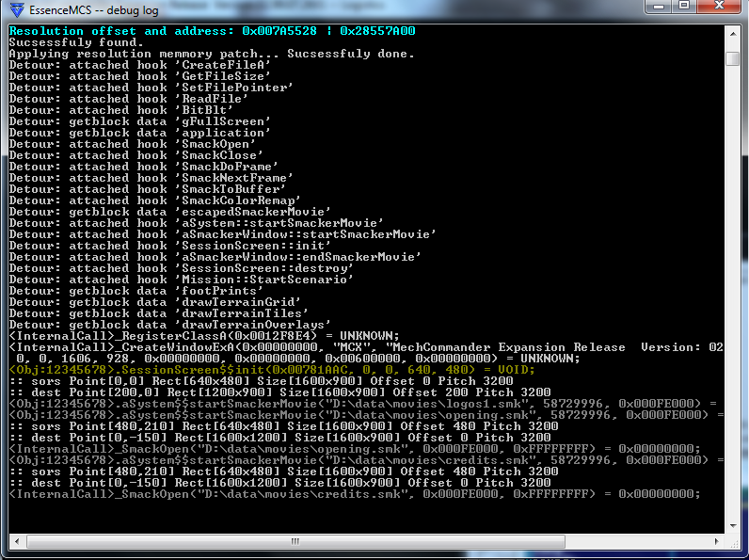Click the EssenceMCS app icon in title bar

17,9
